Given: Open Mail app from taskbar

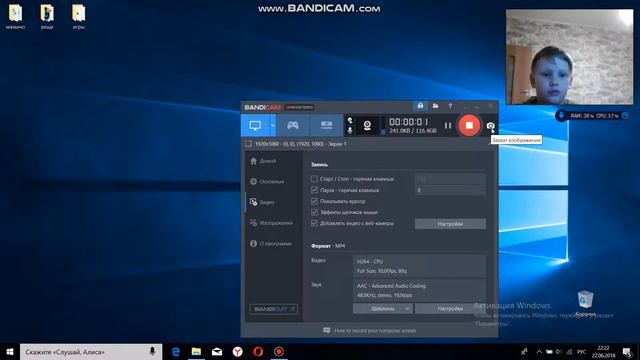Looking at the screenshot, I should (x=217, y=352).
